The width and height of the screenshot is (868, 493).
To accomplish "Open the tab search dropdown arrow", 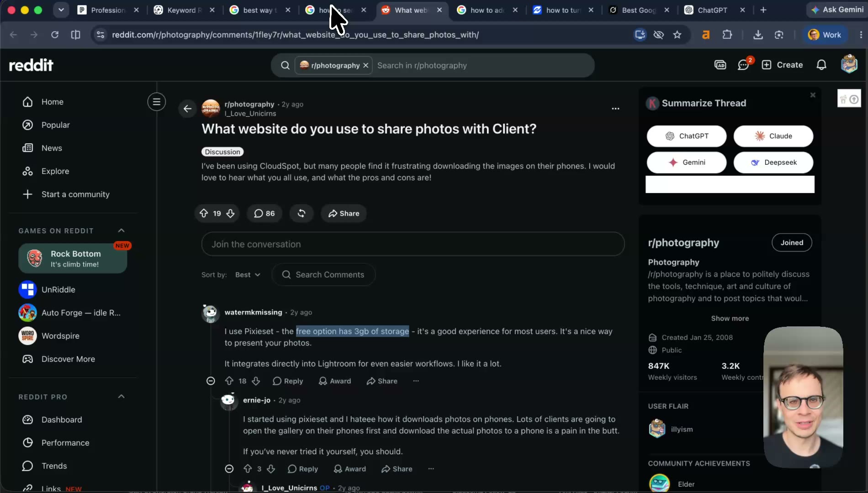I will [61, 10].
